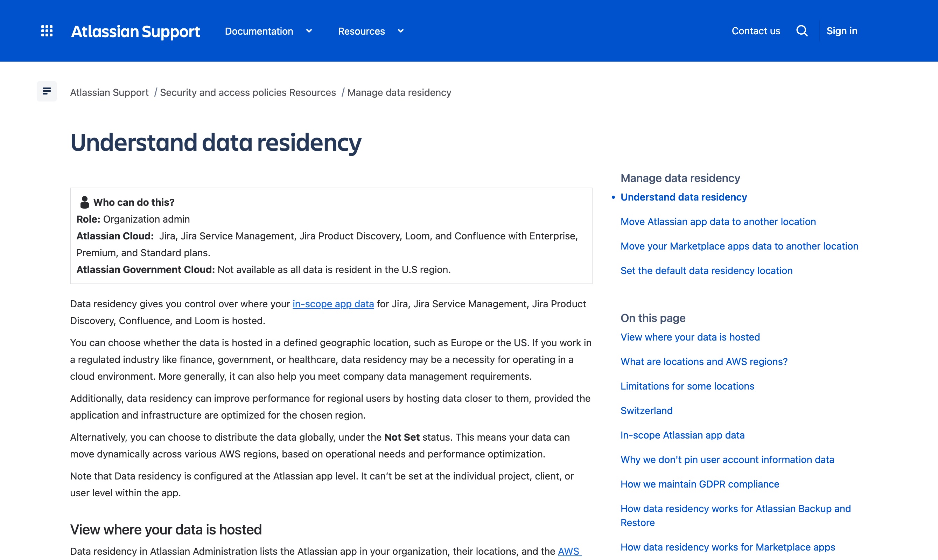Click Manage data residency breadcrumb
Viewport: 938px width, 560px height.
399,92
